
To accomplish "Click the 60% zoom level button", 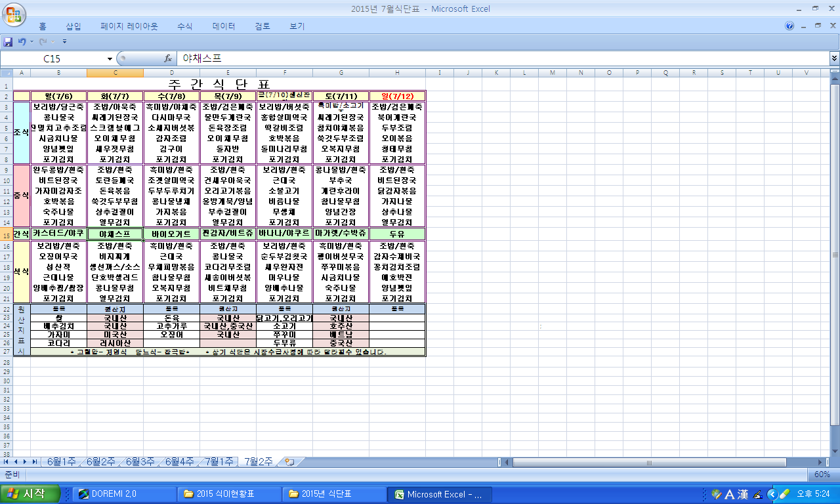I will click(822, 474).
